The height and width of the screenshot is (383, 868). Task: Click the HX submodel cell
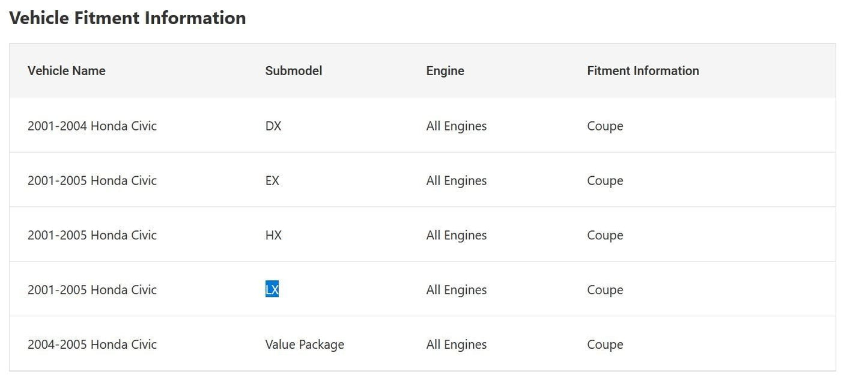pyautogui.click(x=273, y=235)
